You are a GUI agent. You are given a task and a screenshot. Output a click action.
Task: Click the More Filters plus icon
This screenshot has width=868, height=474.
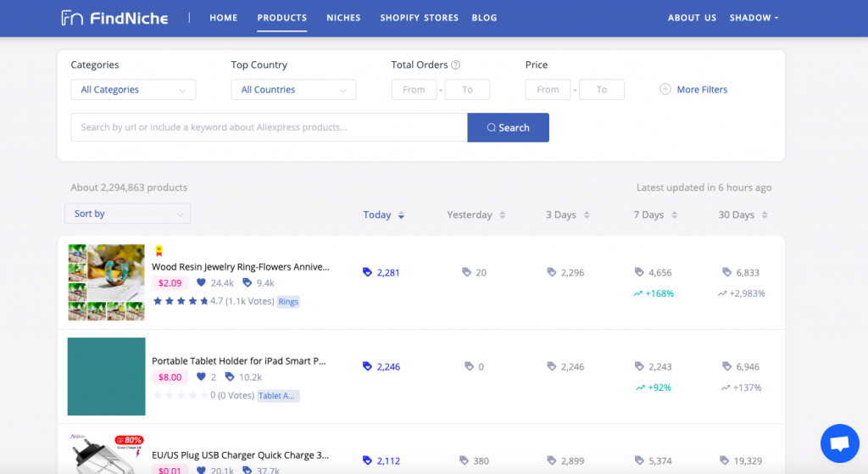pyautogui.click(x=665, y=89)
